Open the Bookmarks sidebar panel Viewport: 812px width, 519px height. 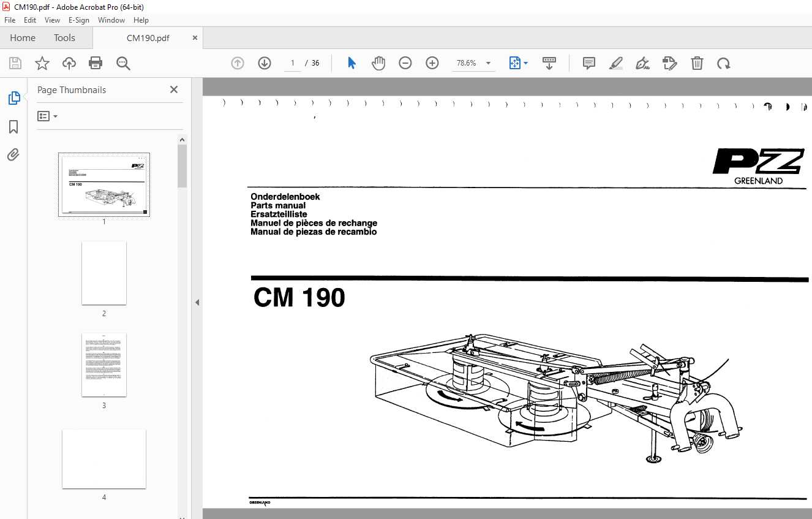13,127
